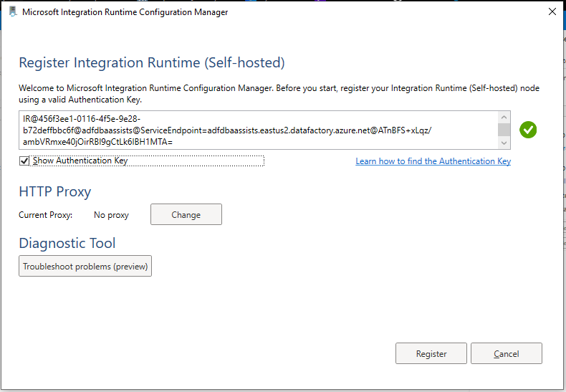566x392 pixels.
Task: Click the "No proxy" current proxy value
Action: (x=111, y=214)
